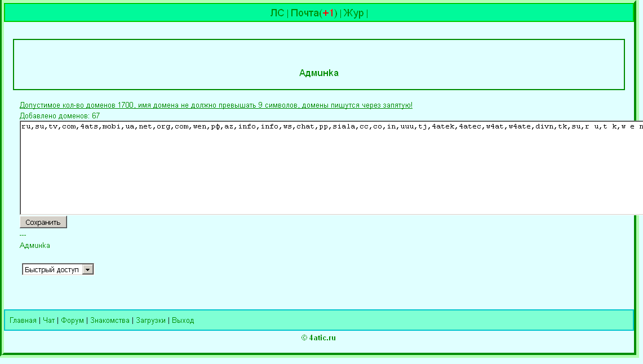Navigate to Знакомства section
Image resolution: width=643 pixels, height=364 pixels.
tap(110, 321)
